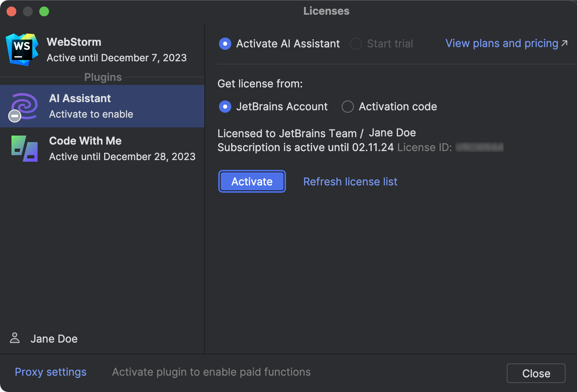
Task: Open Refresh license list
Action: [x=350, y=181]
